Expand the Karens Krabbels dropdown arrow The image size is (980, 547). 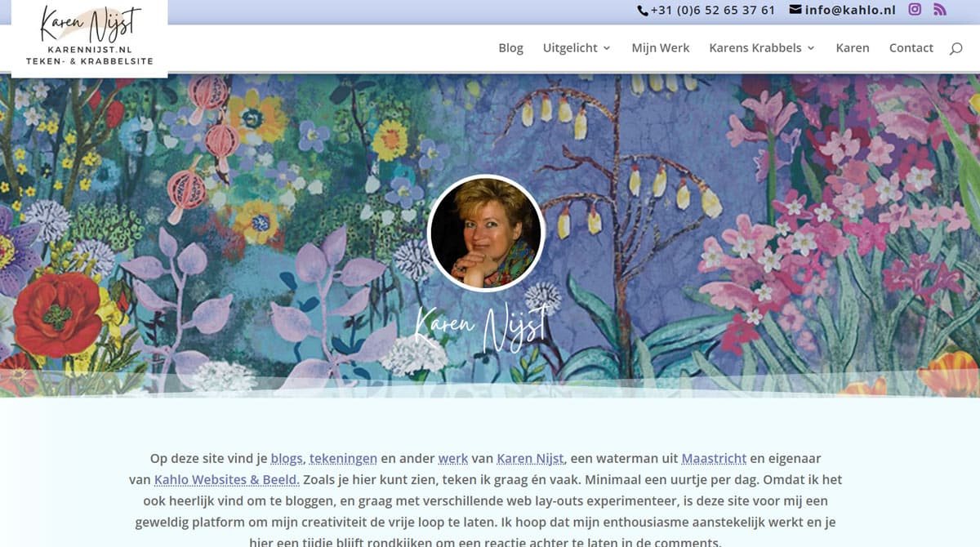pyautogui.click(x=811, y=48)
